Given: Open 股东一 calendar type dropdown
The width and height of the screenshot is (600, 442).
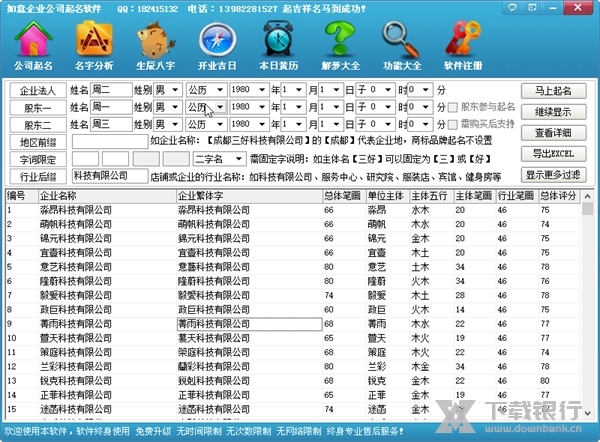Looking at the screenshot, I should click(x=220, y=107).
